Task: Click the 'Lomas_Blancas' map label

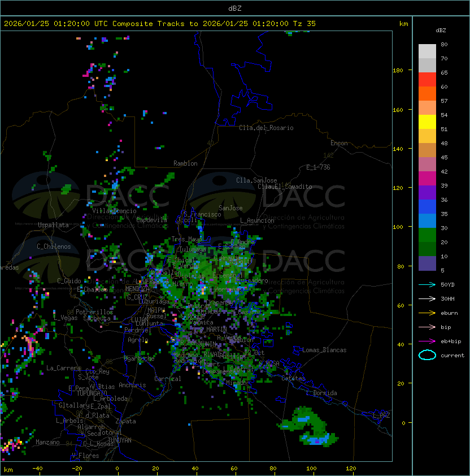Action: (324, 350)
